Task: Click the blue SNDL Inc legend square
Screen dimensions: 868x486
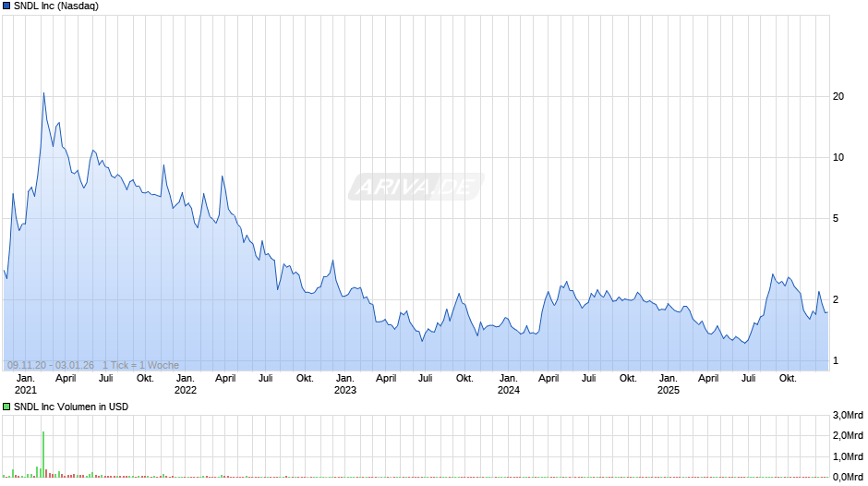Action: [x=6, y=6]
